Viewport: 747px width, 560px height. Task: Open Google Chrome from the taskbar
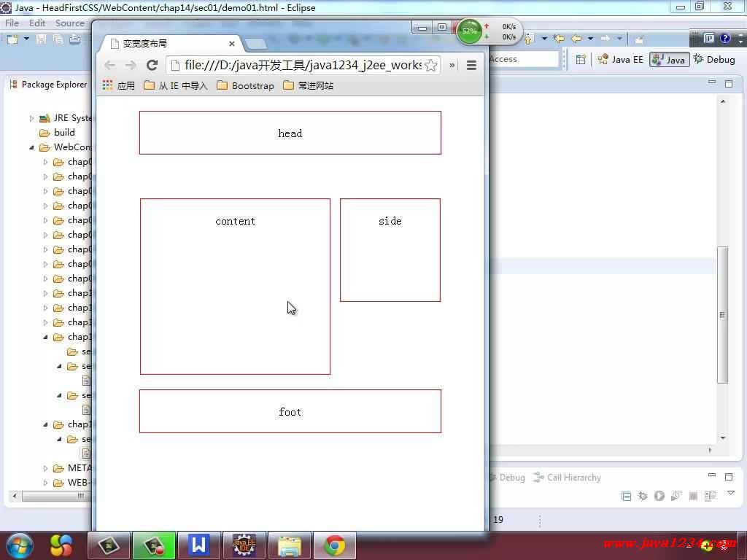tap(334, 545)
